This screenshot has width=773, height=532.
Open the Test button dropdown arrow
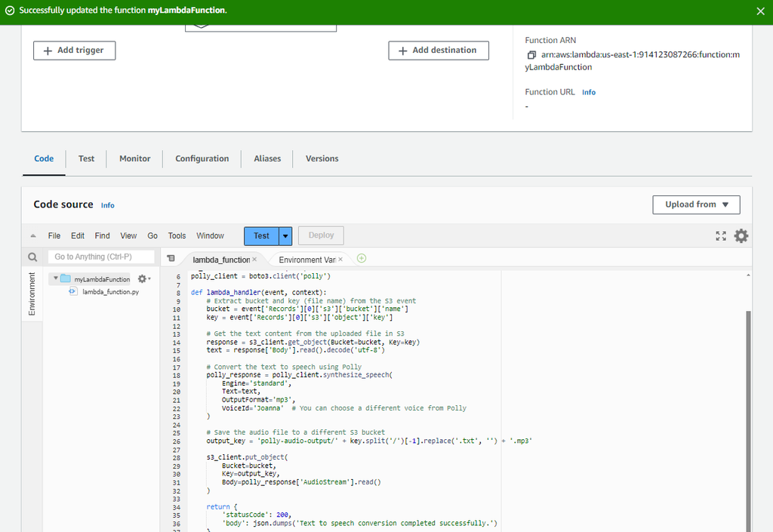[x=285, y=235]
